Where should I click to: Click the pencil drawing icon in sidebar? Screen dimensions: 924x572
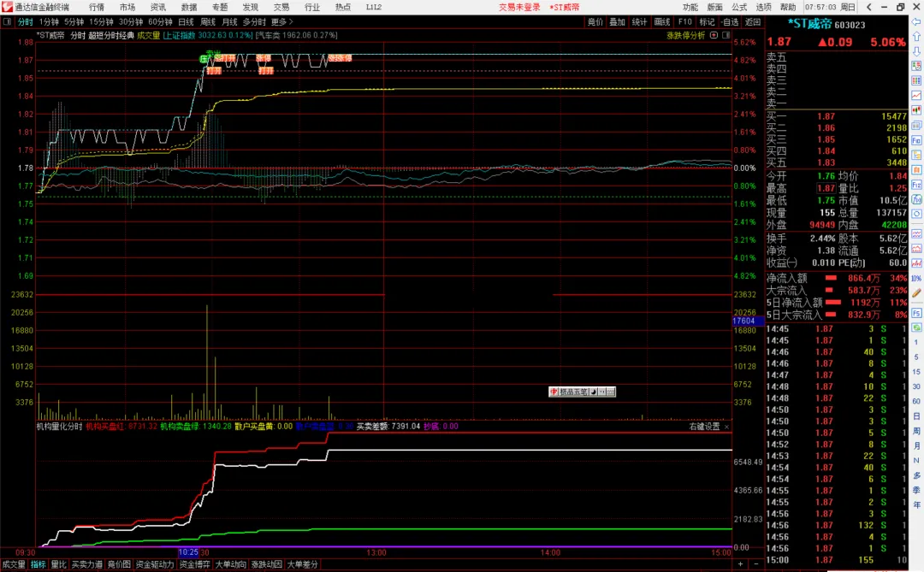pyautogui.click(x=916, y=292)
